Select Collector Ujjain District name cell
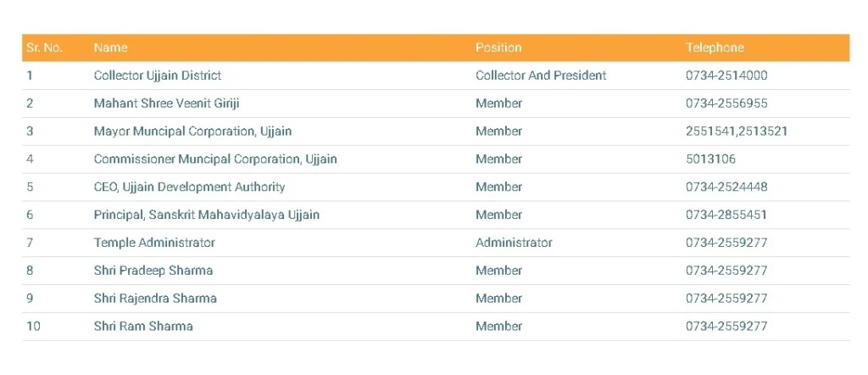The image size is (868, 375). [158, 76]
